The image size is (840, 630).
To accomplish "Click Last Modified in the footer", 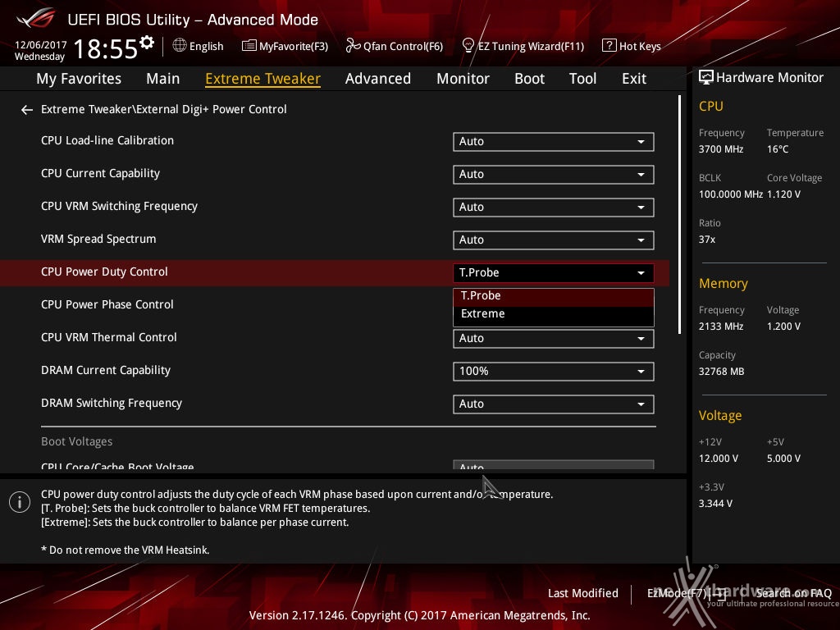I will pyautogui.click(x=583, y=593).
